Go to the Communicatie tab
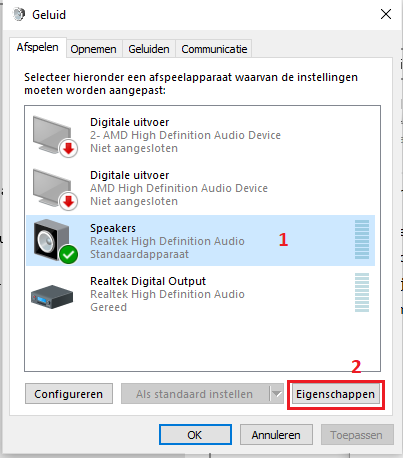 coord(214,49)
